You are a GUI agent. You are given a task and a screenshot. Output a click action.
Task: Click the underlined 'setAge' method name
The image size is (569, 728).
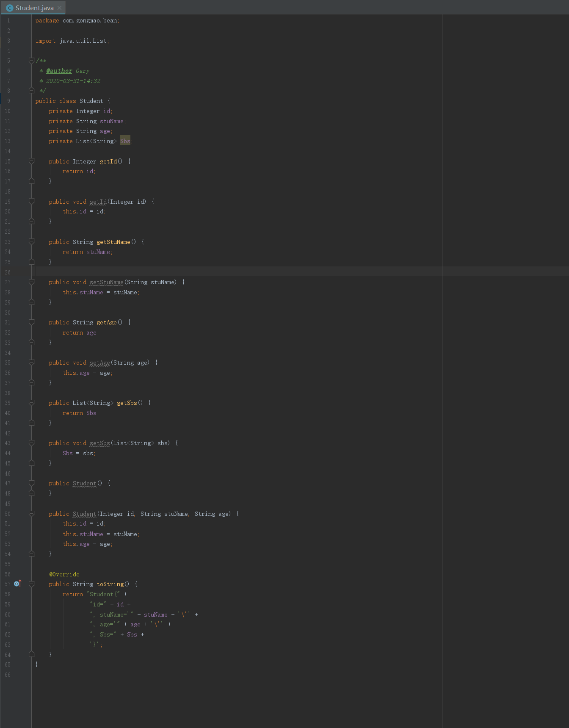100,363
